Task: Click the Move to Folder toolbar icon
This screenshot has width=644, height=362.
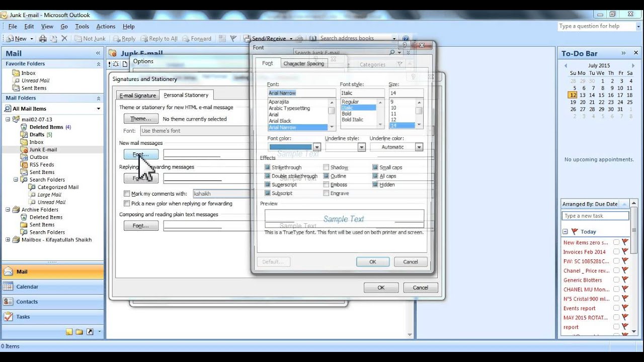Action: click(x=53, y=38)
